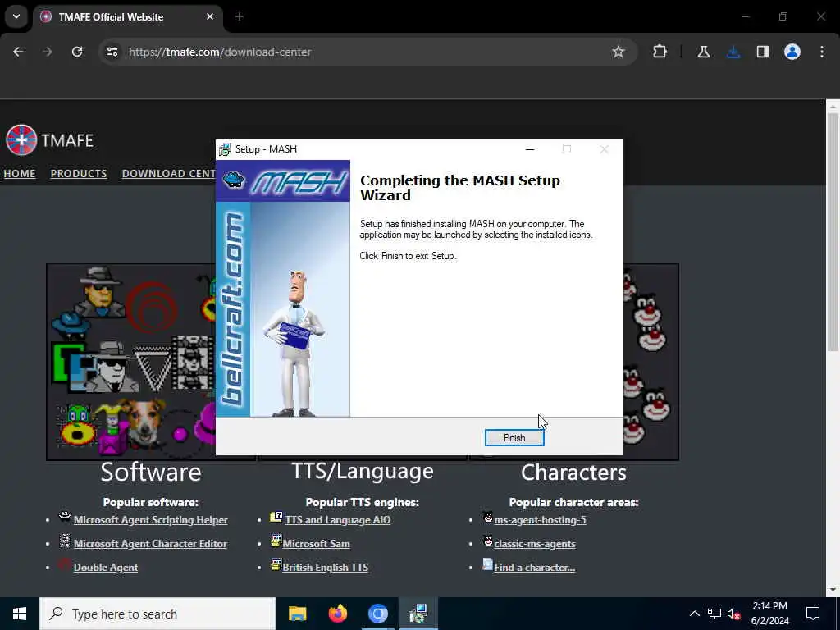The width and height of the screenshot is (840, 630).
Task: Open the classic-ms-agents link
Action: (535, 544)
